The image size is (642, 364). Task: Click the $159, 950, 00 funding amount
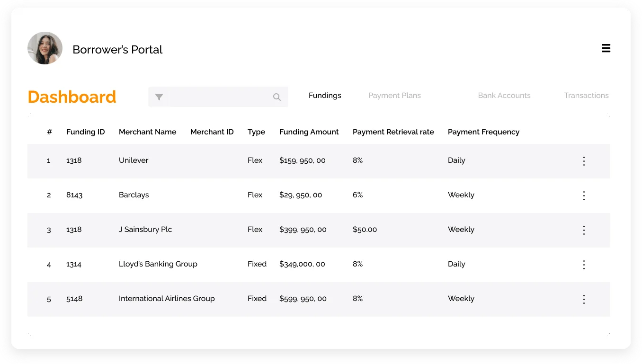[303, 160]
